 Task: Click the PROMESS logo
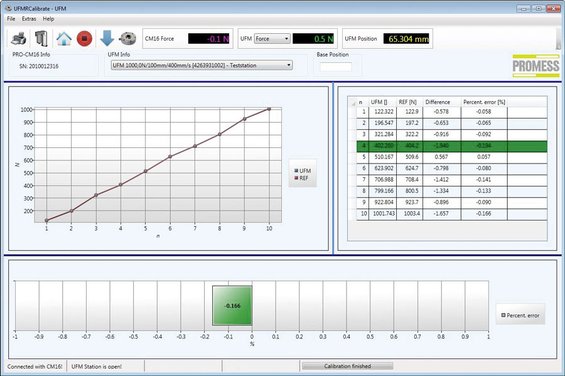coord(536,66)
